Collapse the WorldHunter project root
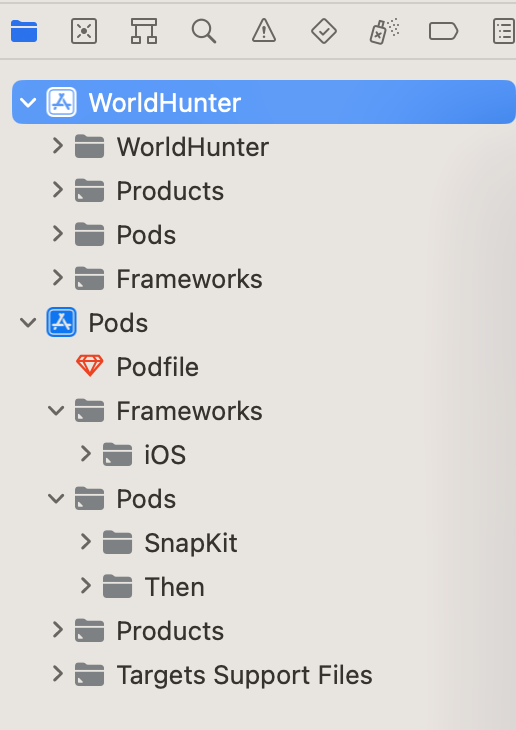 [x=28, y=102]
